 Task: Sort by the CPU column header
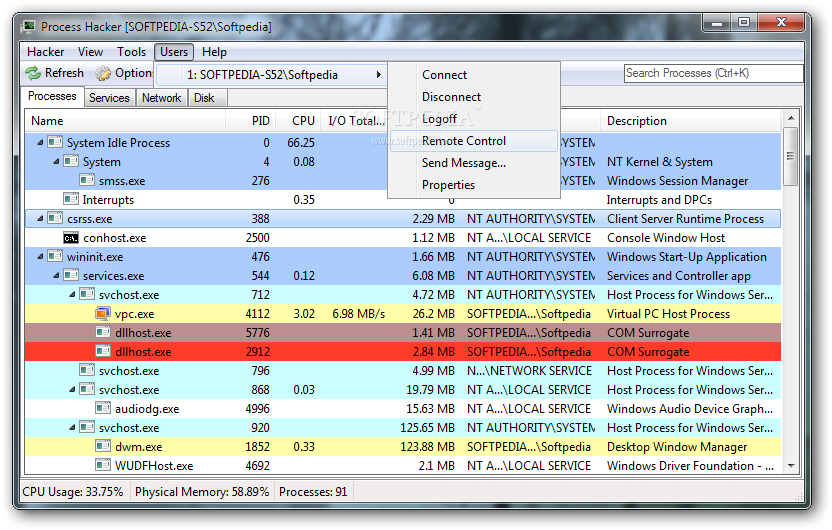[298, 121]
